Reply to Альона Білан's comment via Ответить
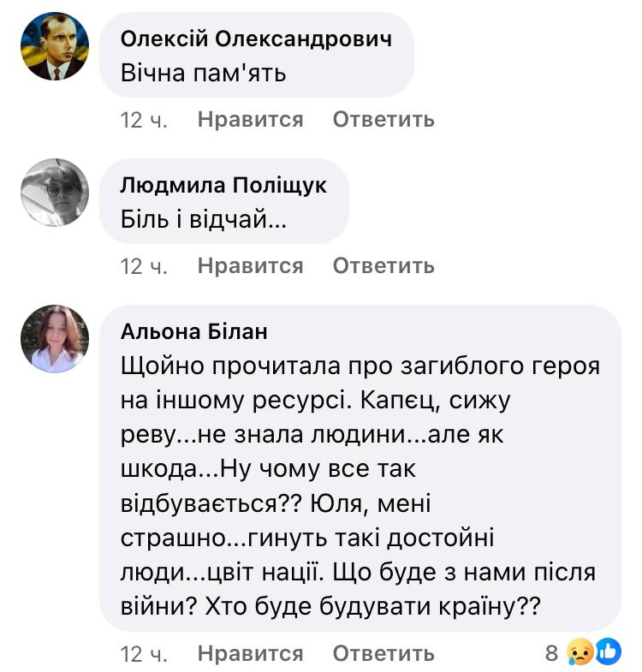 (x=383, y=654)
